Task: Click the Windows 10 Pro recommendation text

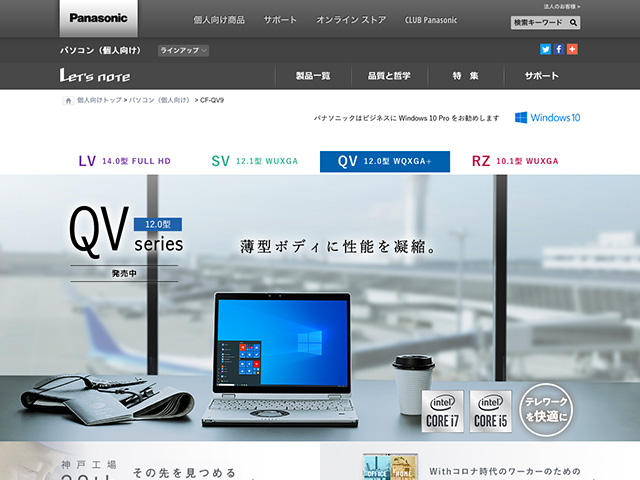Action: coord(407,118)
